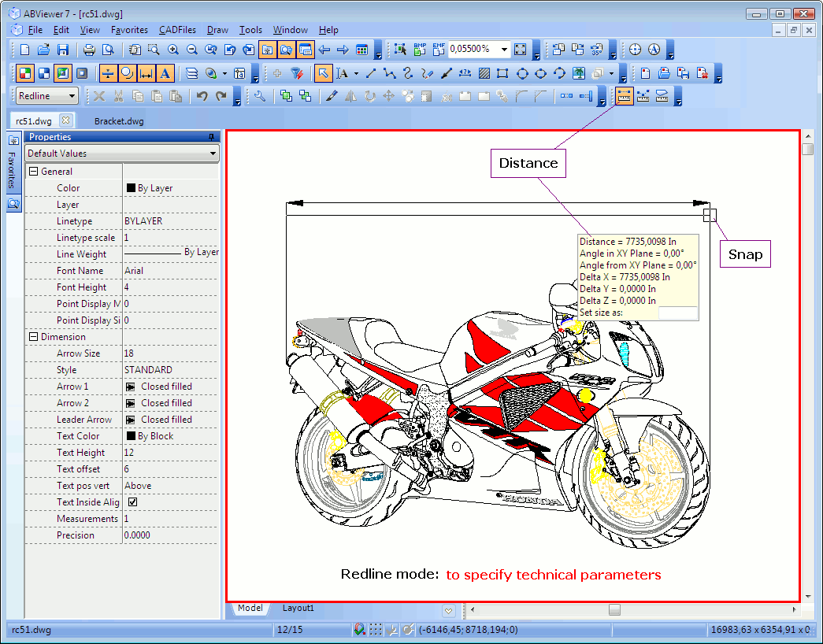Open the Arrow 1 Closed filled value
The image size is (823, 644).
(171, 387)
